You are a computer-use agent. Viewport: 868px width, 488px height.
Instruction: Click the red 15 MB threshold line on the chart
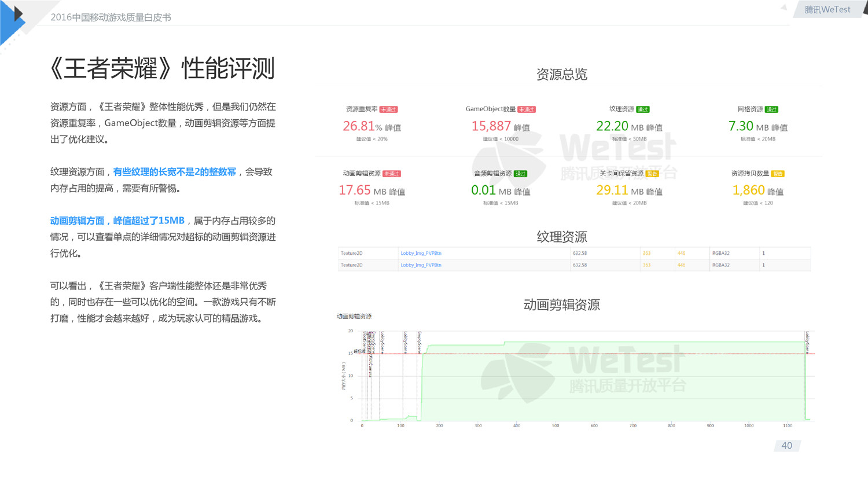[587, 354]
